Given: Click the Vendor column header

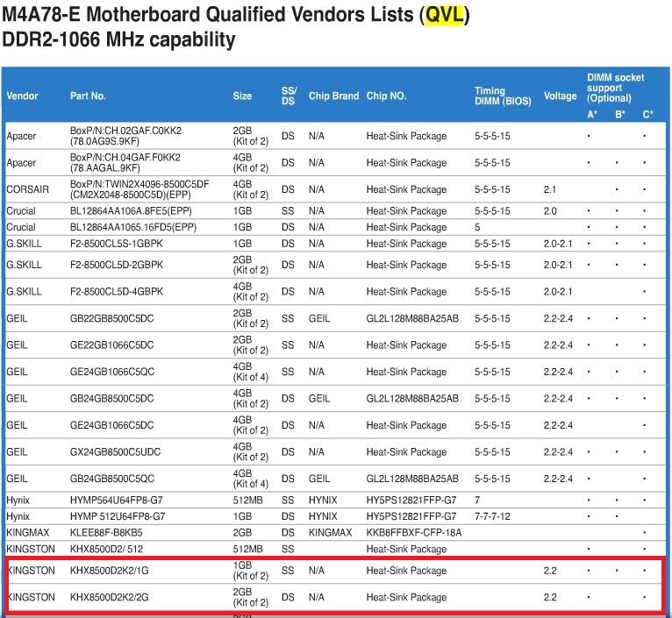Looking at the screenshot, I should click(22, 96).
